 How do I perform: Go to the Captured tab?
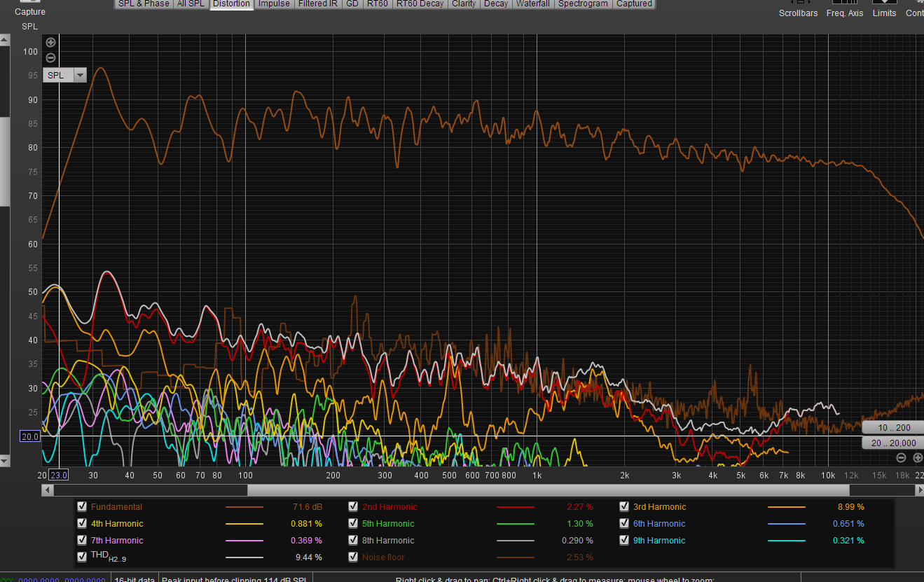(x=635, y=4)
